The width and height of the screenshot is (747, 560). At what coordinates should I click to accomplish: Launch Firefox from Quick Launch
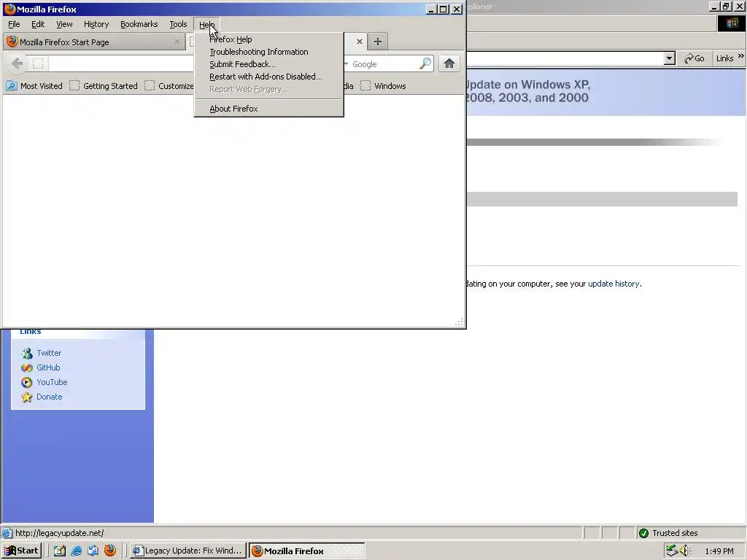[110, 551]
